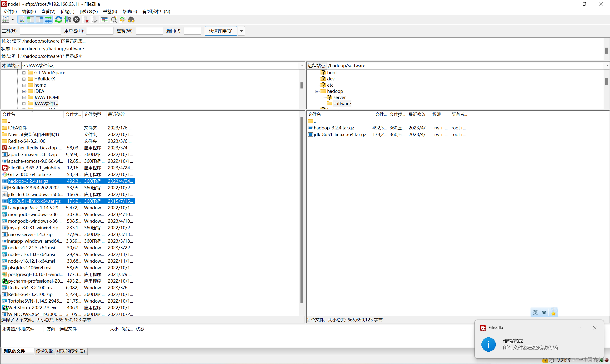The height and width of the screenshot is (364, 610).
Task: Select local file apache-maven-3.6.3.zip
Action: pos(68,155)
